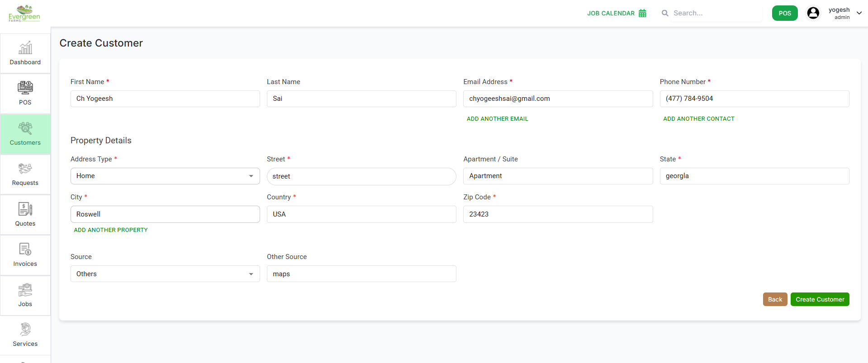
Task: Go to Invoices label in the sidebar
Action: click(25, 264)
